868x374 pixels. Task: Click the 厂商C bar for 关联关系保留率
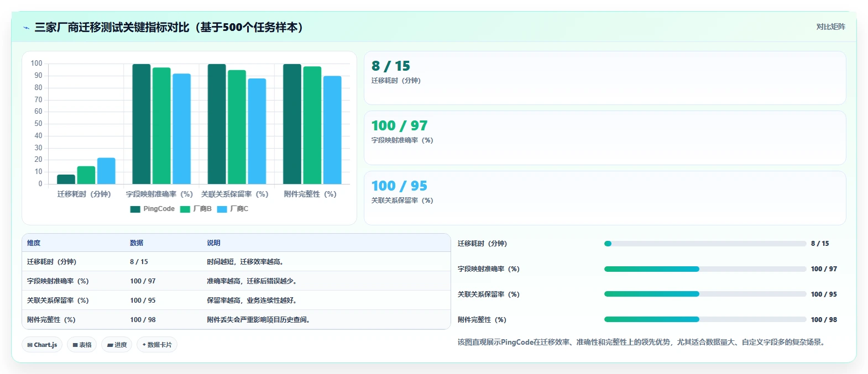tap(257, 131)
